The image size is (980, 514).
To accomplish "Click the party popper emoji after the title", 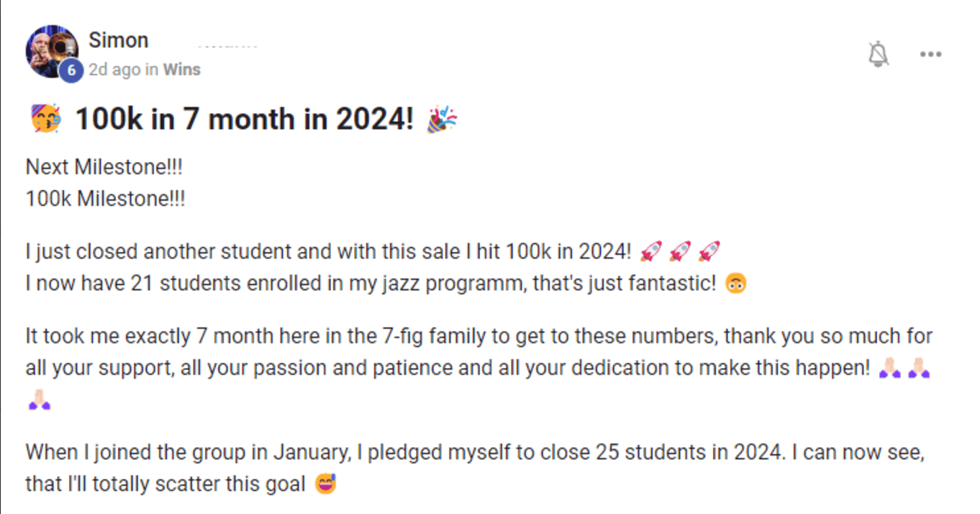I will (442, 119).
